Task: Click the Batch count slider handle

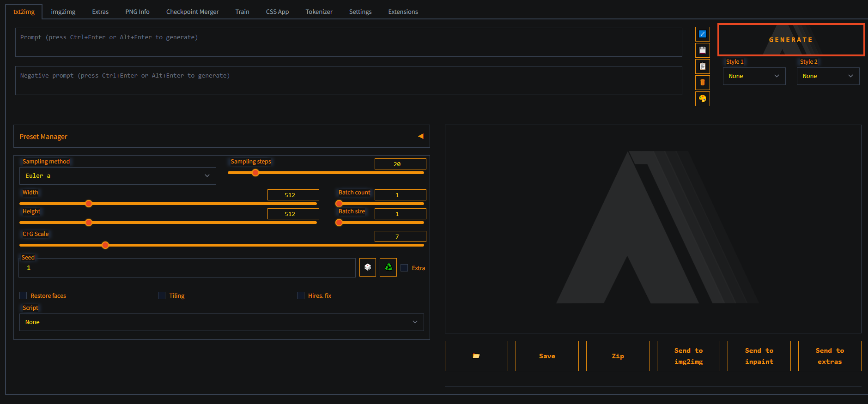Action: [339, 204]
